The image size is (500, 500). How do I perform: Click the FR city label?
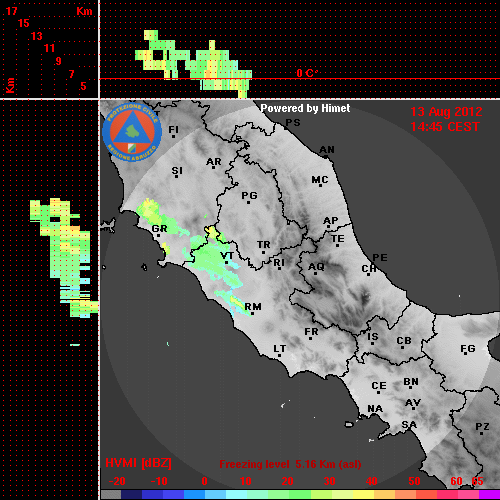point(311,332)
